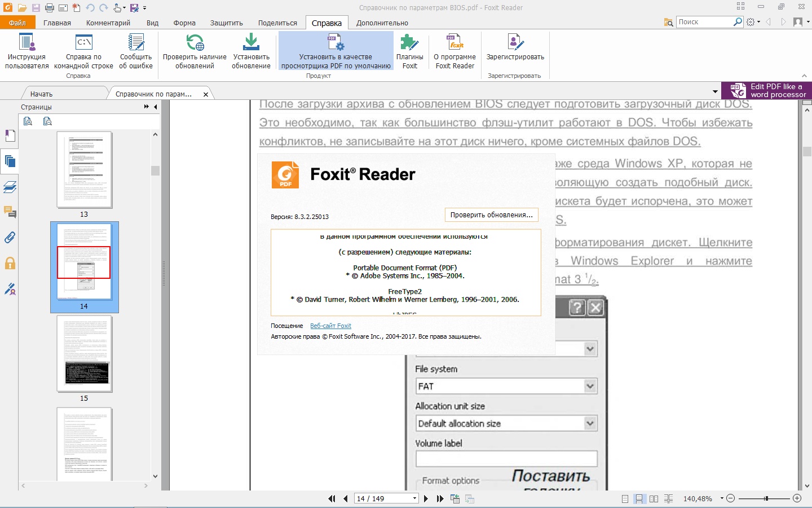Open file via the folder icon in quick toolbar

point(22,8)
